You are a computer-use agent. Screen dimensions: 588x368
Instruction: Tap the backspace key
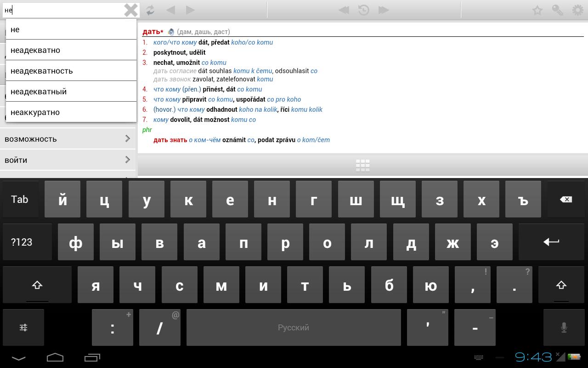(566, 199)
